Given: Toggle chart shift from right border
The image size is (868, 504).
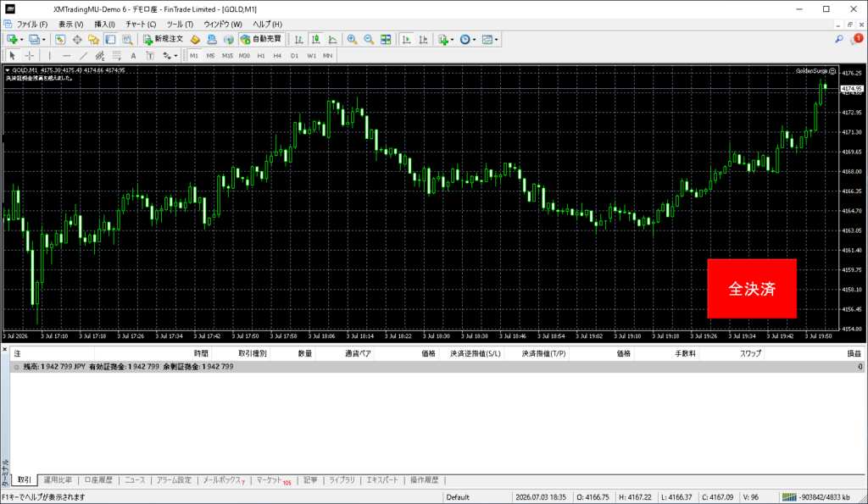Looking at the screenshot, I should coord(423,39).
